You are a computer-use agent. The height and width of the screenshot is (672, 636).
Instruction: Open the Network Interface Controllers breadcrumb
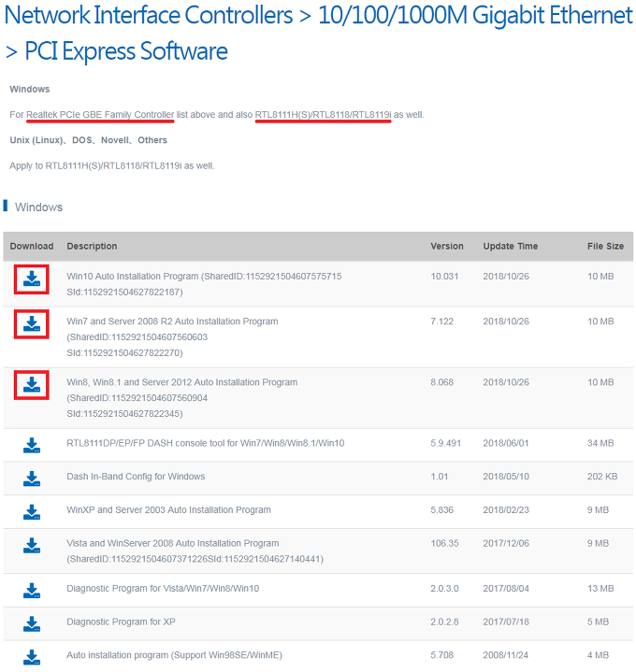click(149, 16)
